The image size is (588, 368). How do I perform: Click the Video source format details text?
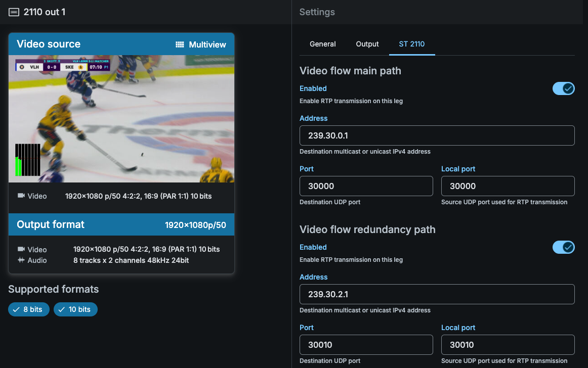pos(138,196)
